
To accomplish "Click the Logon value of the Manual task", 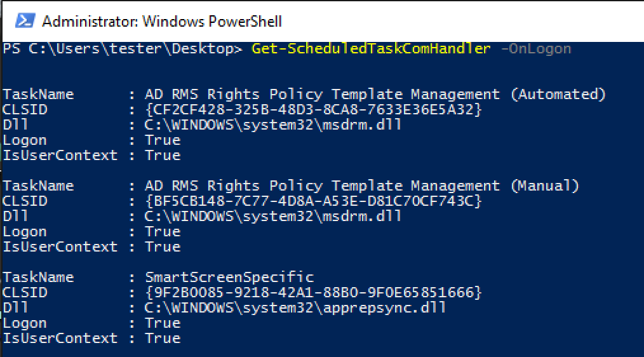I will tap(162, 231).
